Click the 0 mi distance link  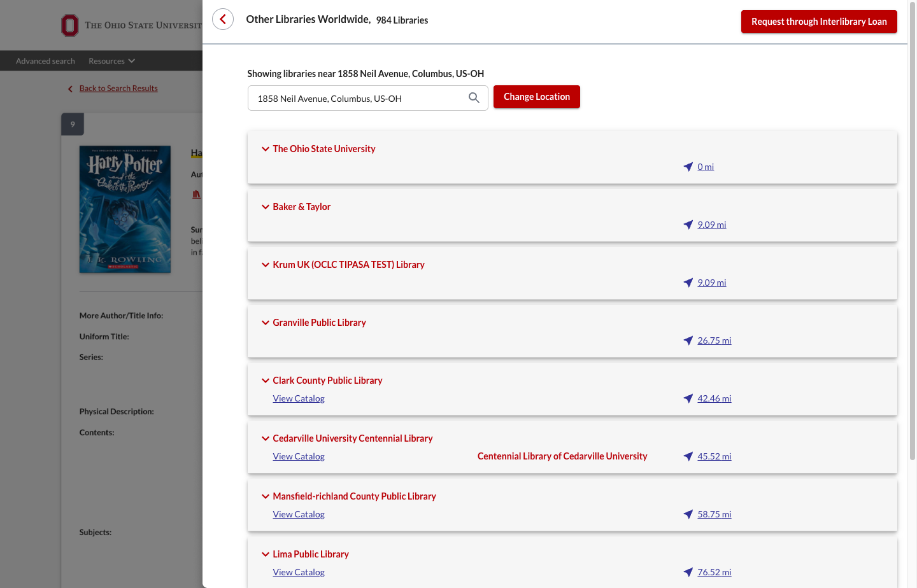click(x=706, y=167)
